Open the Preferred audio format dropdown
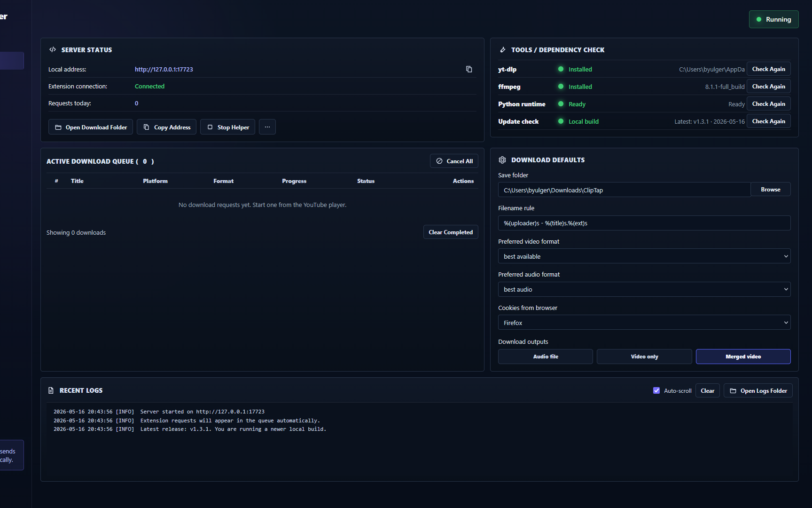 [644, 289]
